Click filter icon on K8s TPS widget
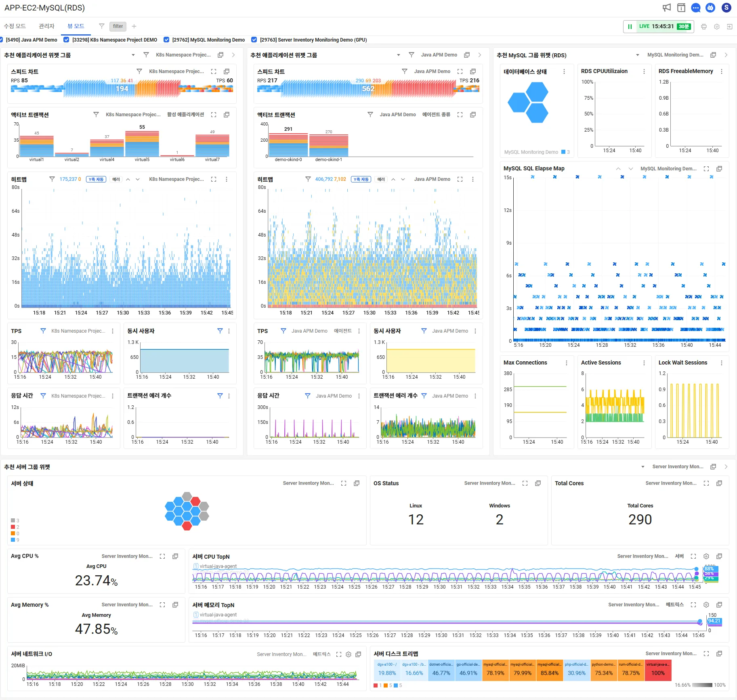The width and height of the screenshot is (737, 700). pos(43,331)
